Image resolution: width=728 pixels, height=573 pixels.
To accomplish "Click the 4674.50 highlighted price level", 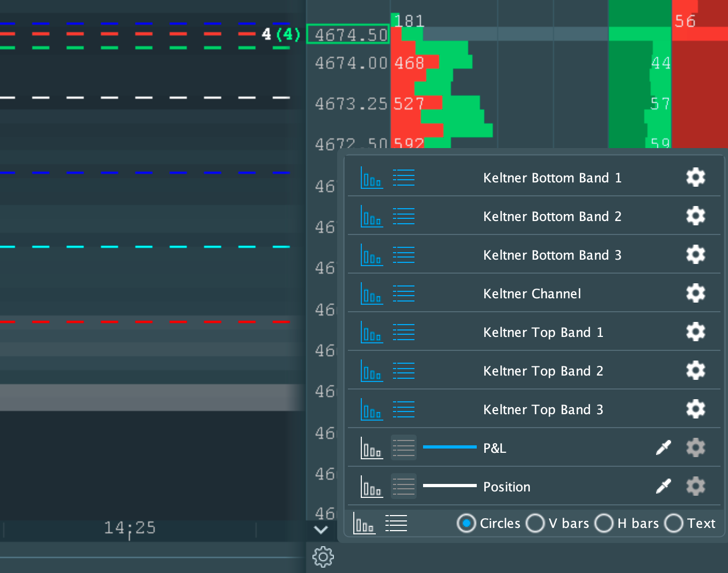I will click(x=348, y=35).
